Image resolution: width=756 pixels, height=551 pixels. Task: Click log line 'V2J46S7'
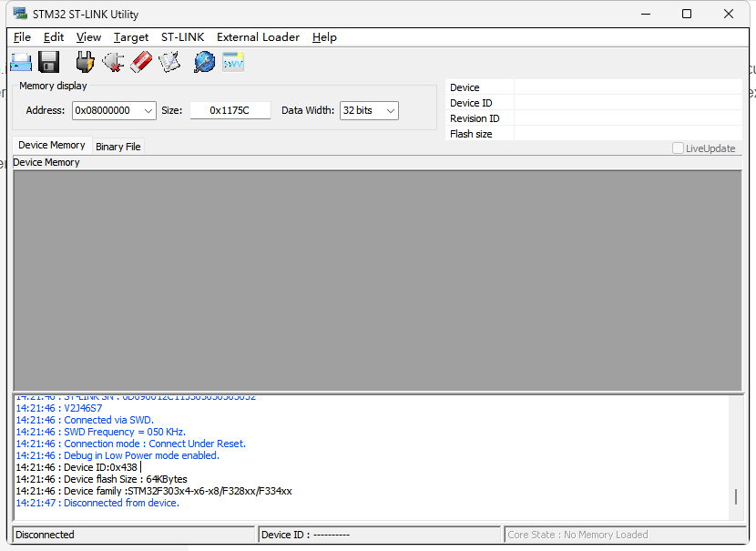pos(59,408)
